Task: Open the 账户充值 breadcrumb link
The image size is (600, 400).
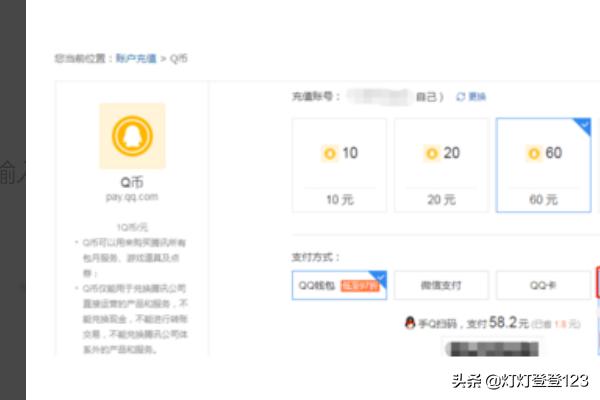Action: coord(136,59)
